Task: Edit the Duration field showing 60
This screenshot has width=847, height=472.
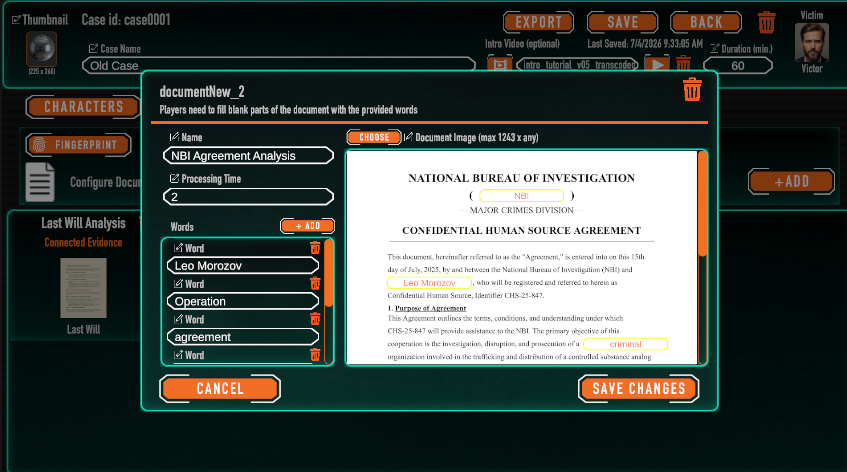Action: click(738, 65)
